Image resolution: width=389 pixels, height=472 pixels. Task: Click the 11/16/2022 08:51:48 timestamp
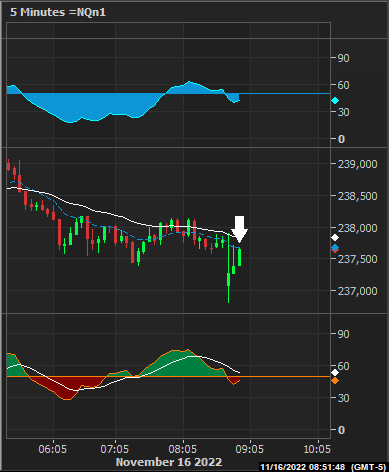[302, 467]
